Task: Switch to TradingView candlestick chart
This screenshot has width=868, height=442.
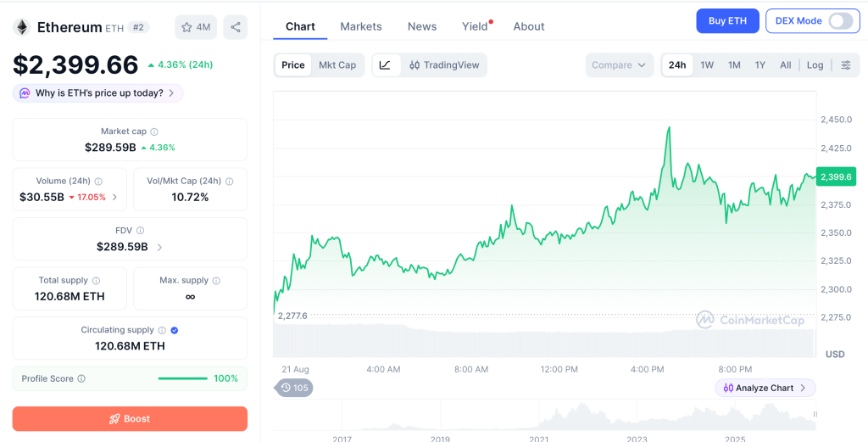Action: pos(444,64)
